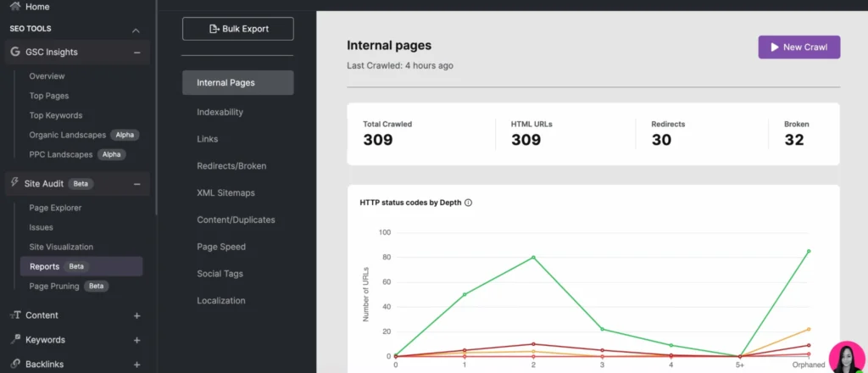Open Top Keywords under GSC Insights

[56, 115]
